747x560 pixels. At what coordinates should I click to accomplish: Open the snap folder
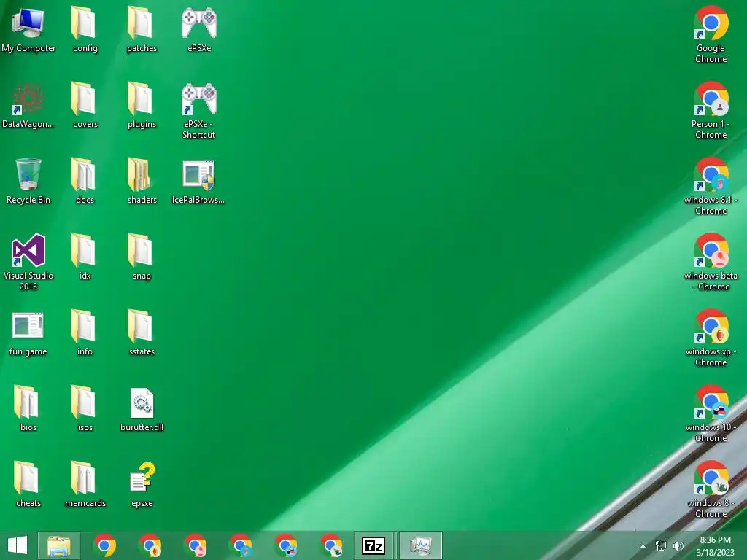coord(142,257)
